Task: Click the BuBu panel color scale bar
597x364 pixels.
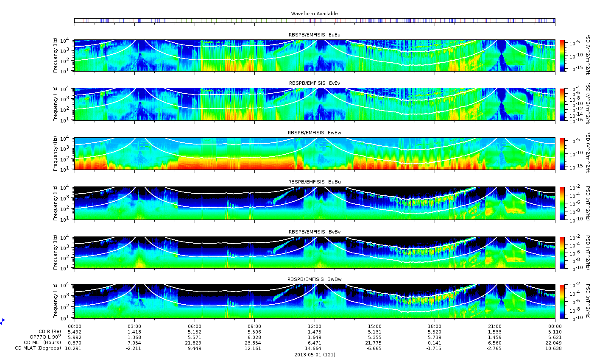Action: [x=563, y=203]
